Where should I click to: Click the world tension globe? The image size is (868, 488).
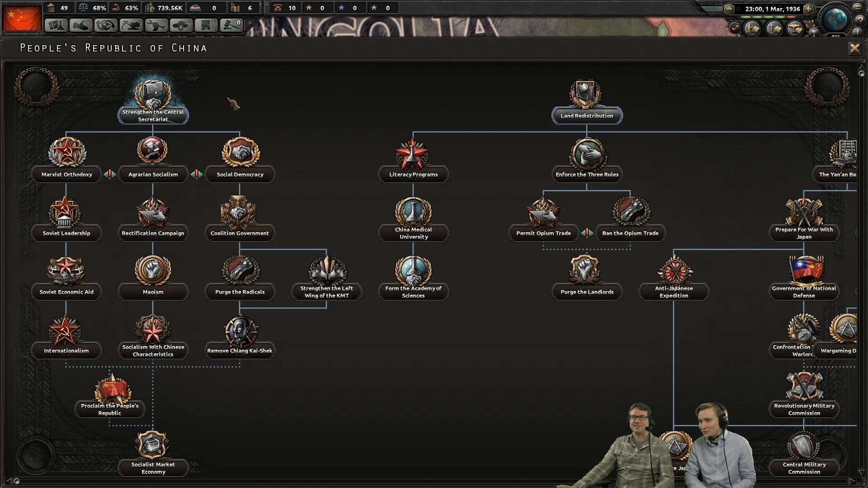coord(835,19)
